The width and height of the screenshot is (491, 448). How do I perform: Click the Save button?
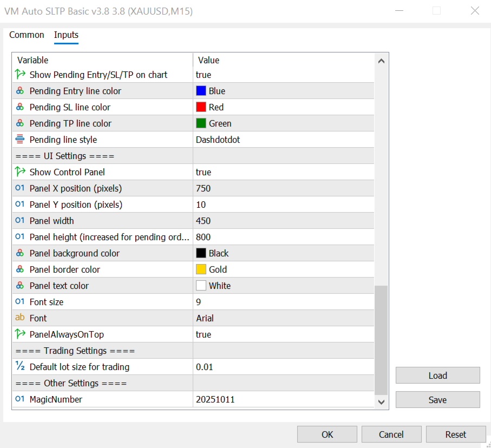tap(438, 400)
